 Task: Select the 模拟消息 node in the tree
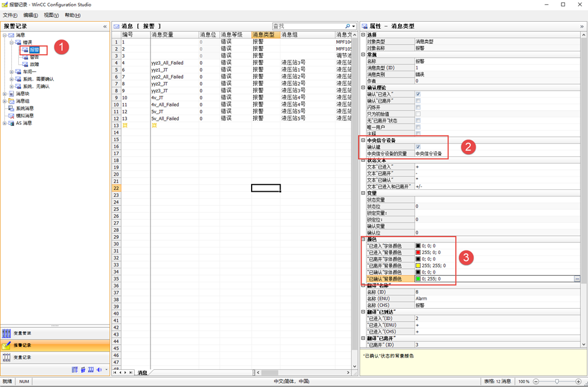click(x=24, y=116)
